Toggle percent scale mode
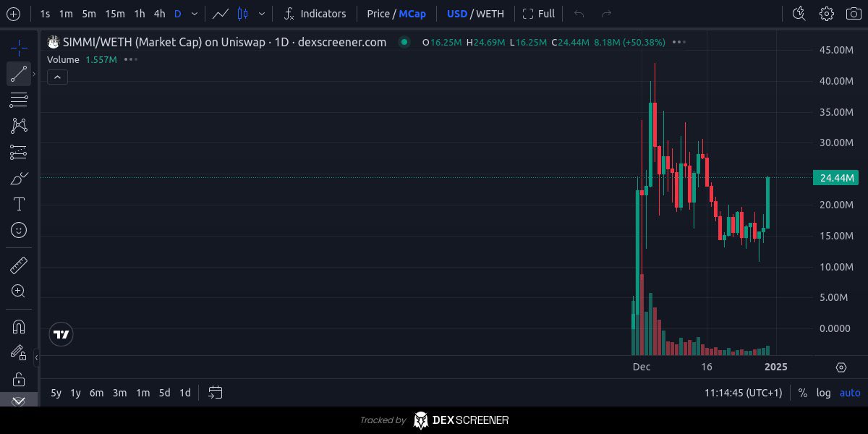Image resolution: width=868 pixels, height=434 pixels. coord(803,393)
